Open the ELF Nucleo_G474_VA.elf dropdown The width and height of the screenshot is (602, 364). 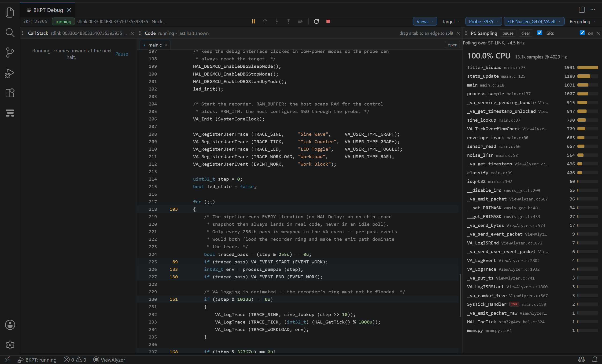(534, 22)
